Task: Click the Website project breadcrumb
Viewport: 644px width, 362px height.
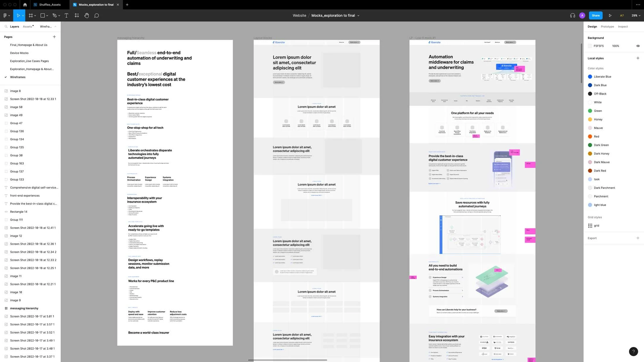Action: click(299, 16)
